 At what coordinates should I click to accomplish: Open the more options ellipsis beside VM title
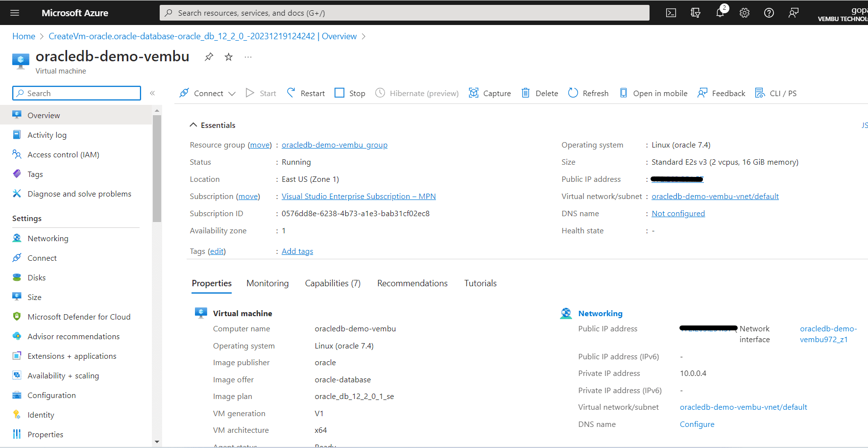coord(248,57)
